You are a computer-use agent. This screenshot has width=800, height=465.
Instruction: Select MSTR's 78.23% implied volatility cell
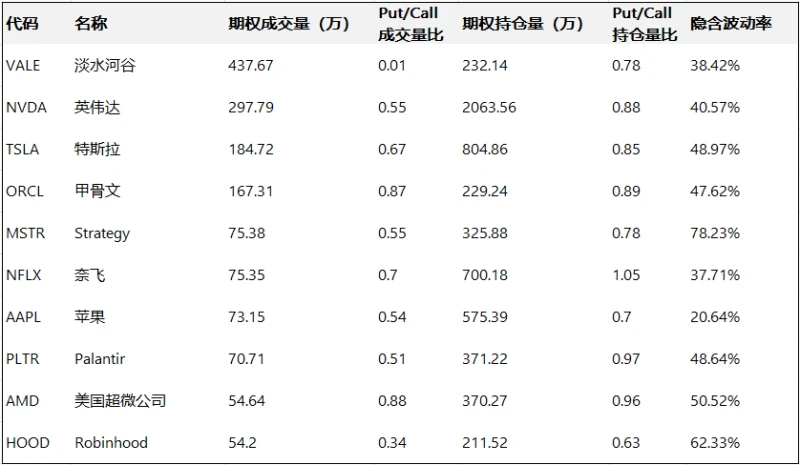[715, 233]
